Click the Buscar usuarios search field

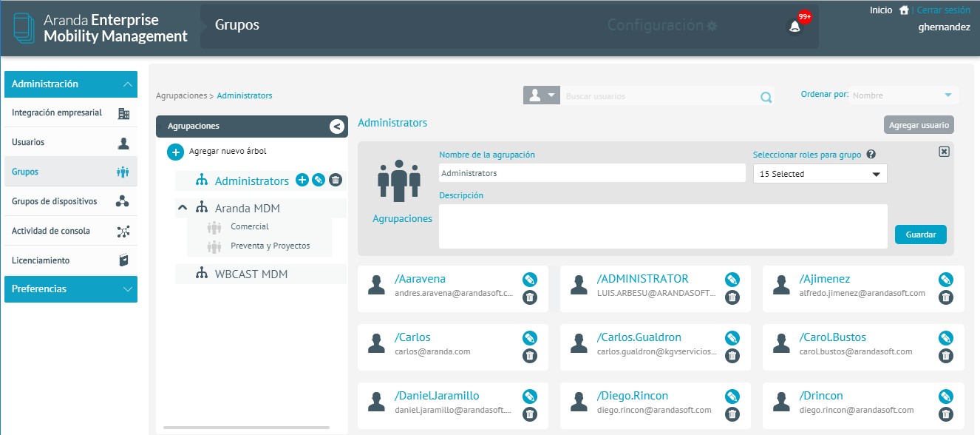[x=661, y=96]
